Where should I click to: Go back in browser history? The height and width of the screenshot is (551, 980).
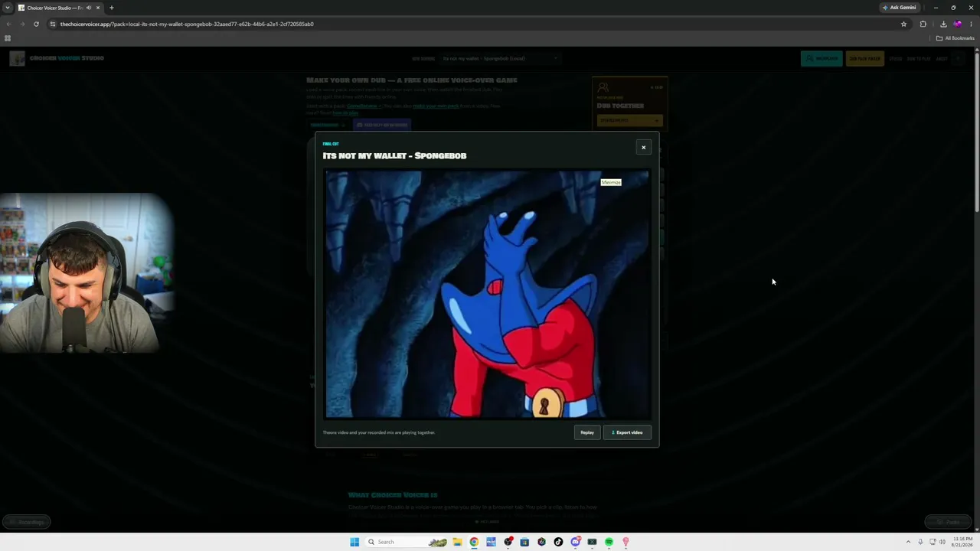(8, 24)
